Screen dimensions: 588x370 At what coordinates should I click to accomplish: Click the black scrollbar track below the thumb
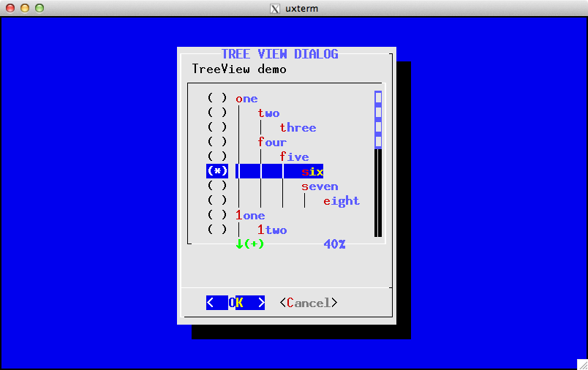pyautogui.click(x=378, y=194)
